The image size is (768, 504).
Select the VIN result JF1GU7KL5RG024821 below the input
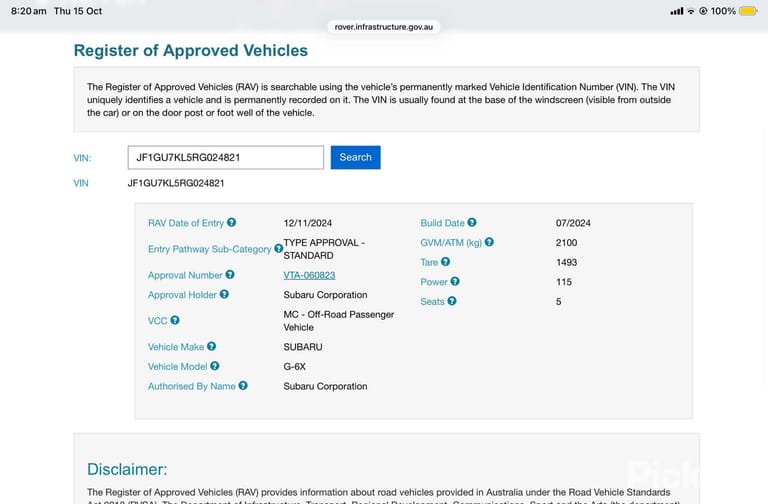[176, 183]
